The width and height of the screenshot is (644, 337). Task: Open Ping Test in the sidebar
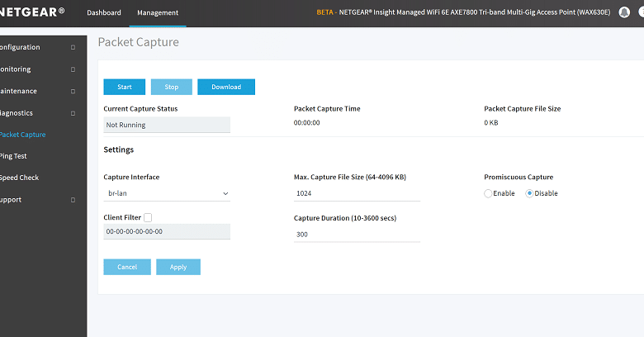[13, 156]
